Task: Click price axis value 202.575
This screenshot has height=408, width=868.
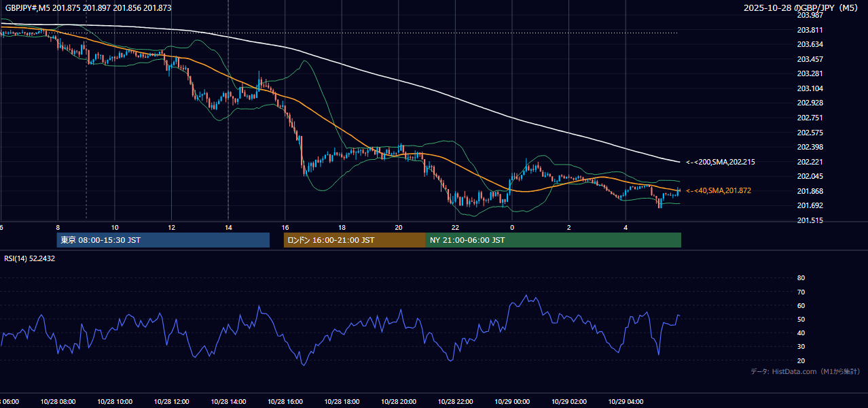Action: click(x=810, y=133)
